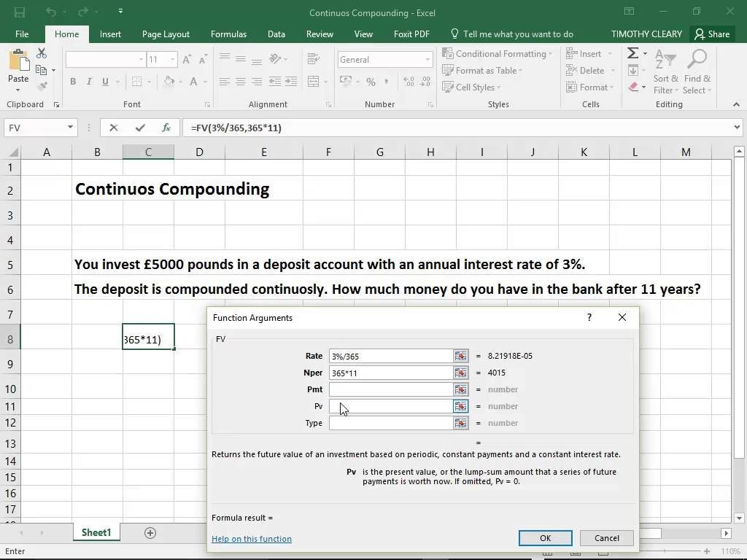
Task: Click the collapse dialog icon beside Rate
Action: coord(460,356)
